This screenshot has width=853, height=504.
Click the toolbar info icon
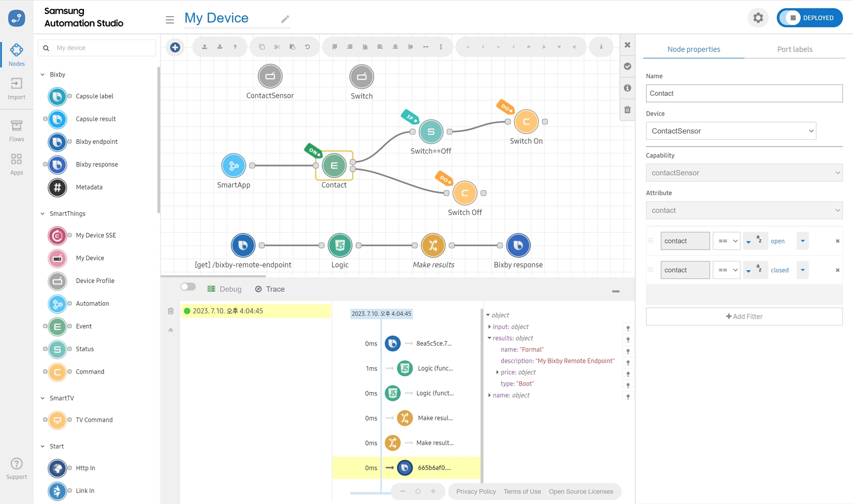(x=601, y=47)
